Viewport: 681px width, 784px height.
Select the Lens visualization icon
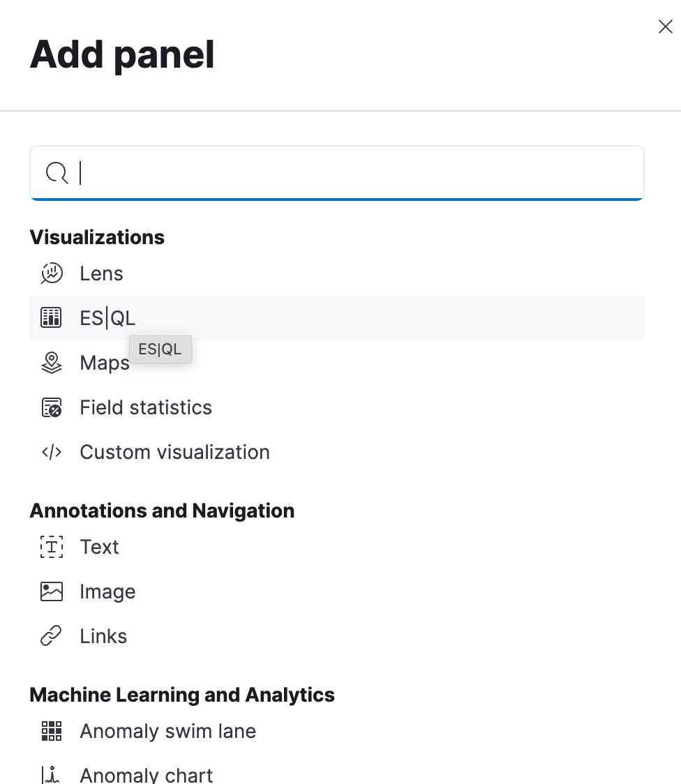52,273
